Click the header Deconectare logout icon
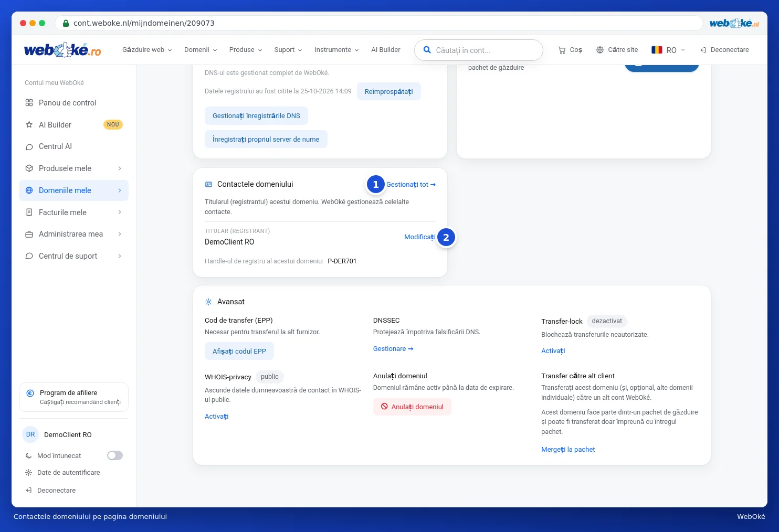Image resolution: width=779 pixels, height=532 pixels. point(703,50)
